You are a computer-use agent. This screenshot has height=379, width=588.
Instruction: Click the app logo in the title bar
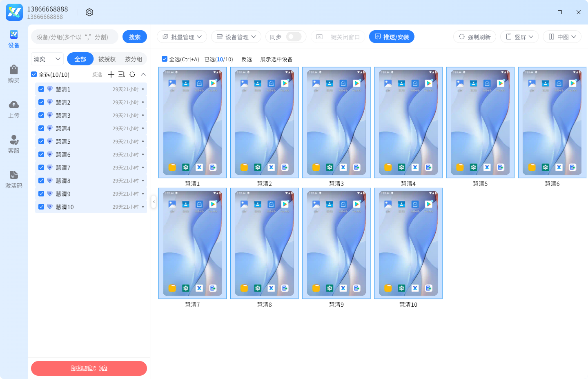pos(14,12)
